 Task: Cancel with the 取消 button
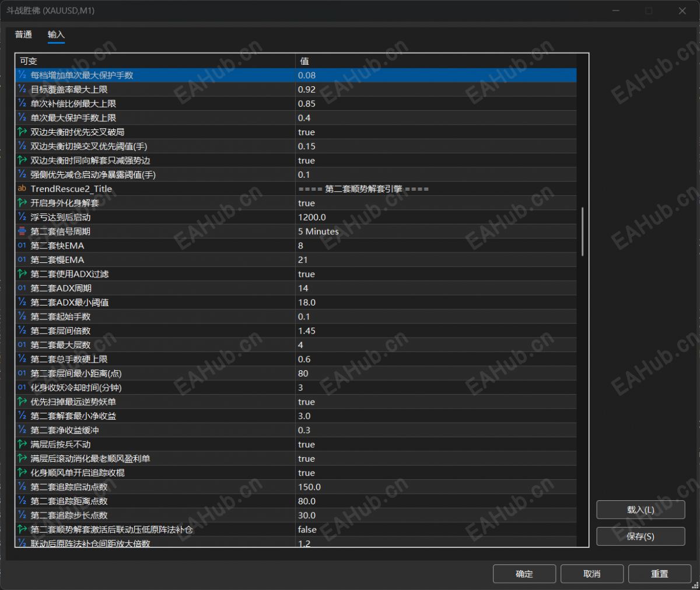[592, 574]
